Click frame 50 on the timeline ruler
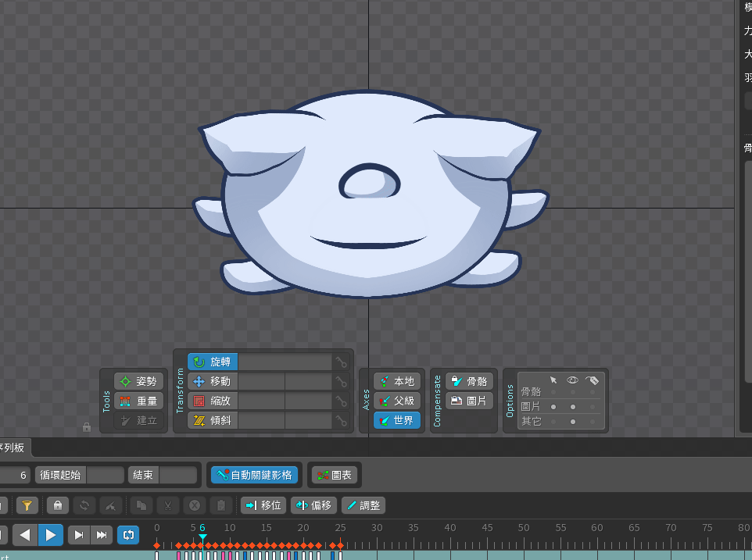This screenshot has width=752, height=560. [524, 528]
